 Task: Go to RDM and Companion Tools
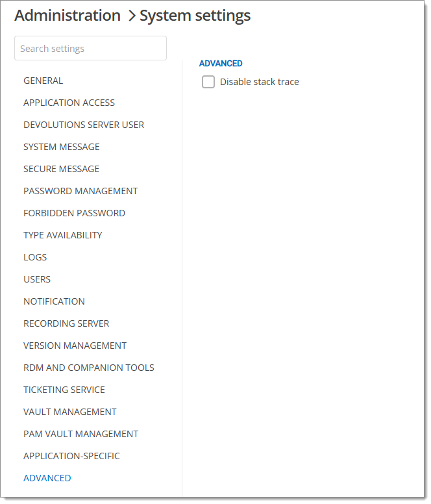(89, 368)
